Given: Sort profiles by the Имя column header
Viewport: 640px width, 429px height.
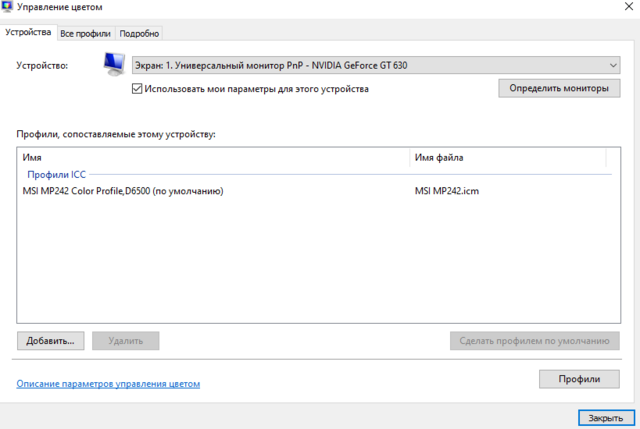Looking at the screenshot, I should tap(212, 158).
